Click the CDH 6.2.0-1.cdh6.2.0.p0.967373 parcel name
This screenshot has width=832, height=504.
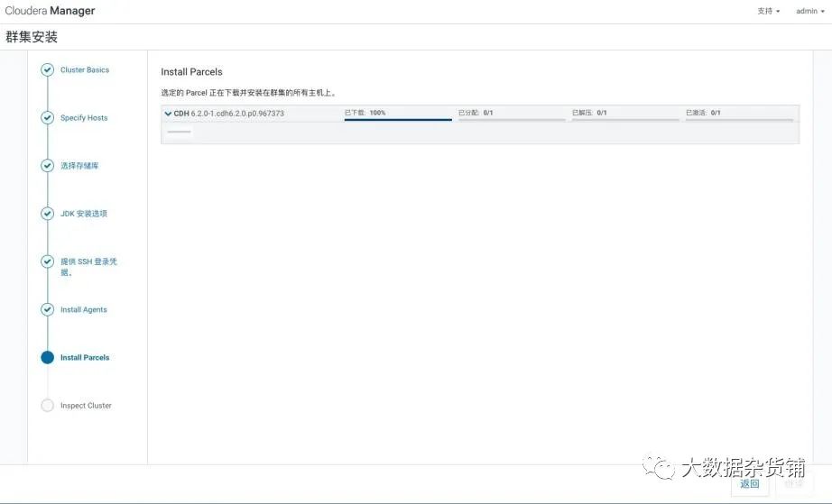pyautogui.click(x=228, y=114)
